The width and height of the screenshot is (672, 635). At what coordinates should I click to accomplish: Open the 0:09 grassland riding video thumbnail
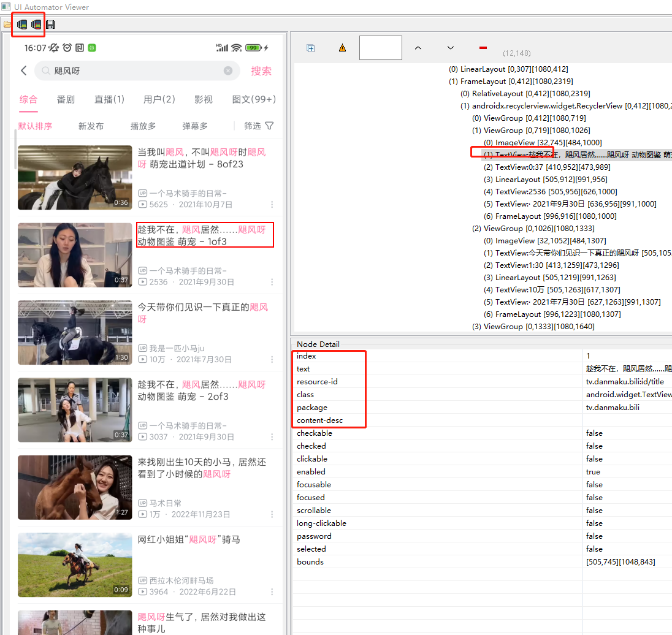point(75,565)
